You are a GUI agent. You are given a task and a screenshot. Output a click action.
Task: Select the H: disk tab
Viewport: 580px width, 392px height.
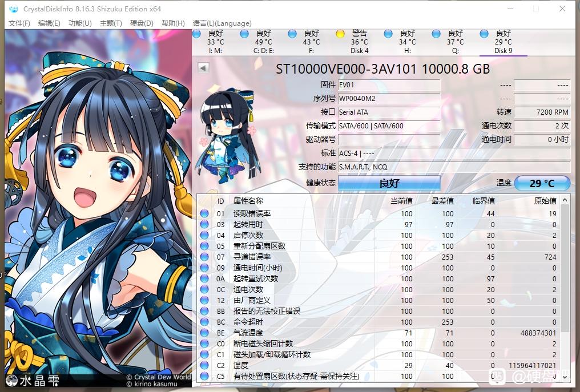[x=407, y=42]
